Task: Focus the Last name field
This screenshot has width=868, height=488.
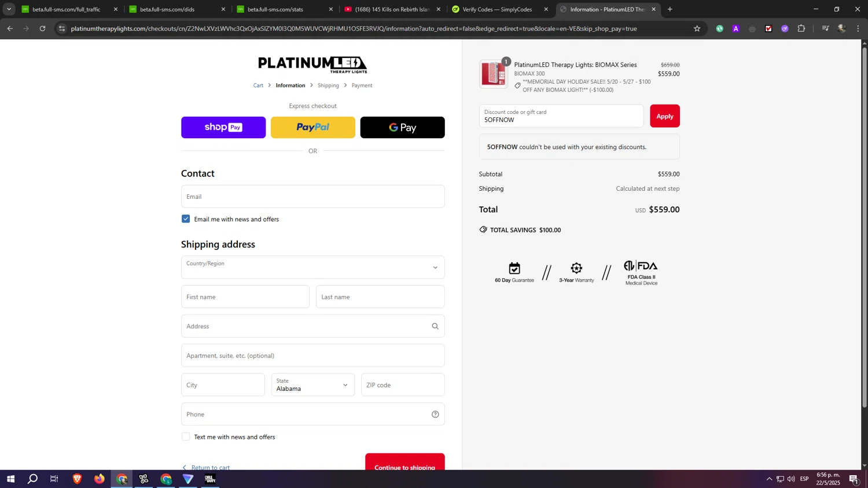Action: 380,297
